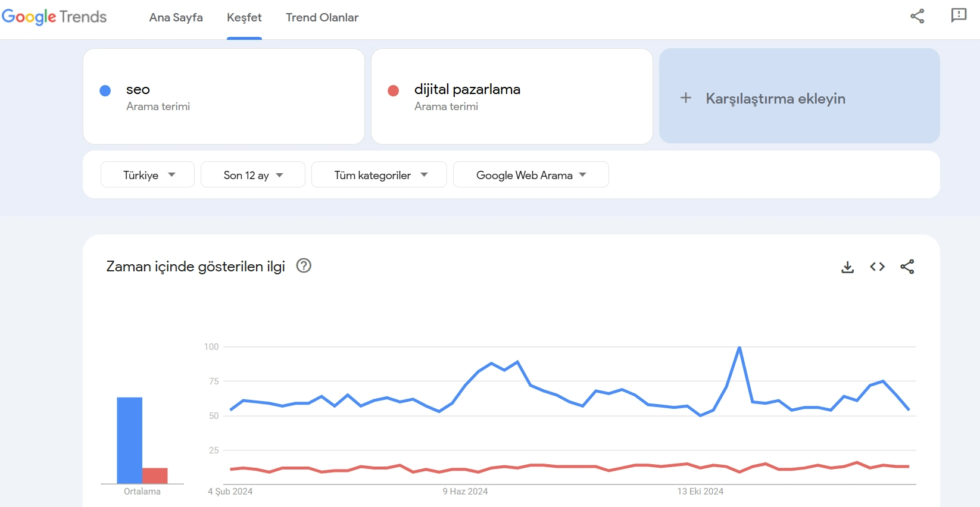Go to the Ana Sayfa tab
This screenshot has height=507, width=980.
176,17
